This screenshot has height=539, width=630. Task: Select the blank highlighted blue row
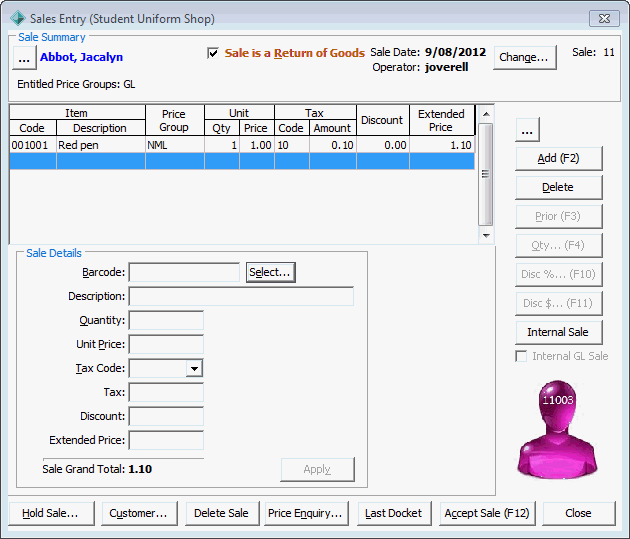click(x=242, y=161)
